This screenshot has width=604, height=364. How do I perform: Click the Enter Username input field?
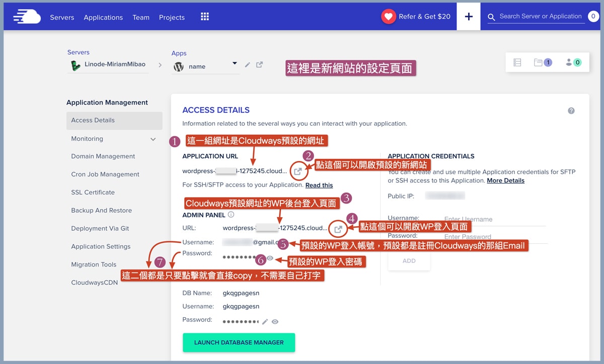point(495,219)
